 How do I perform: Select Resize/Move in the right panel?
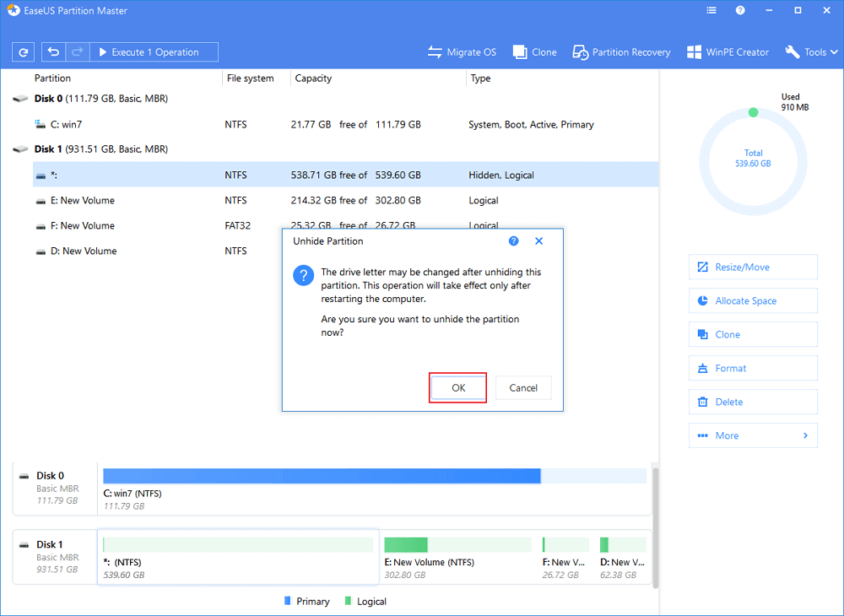click(x=753, y=267)
